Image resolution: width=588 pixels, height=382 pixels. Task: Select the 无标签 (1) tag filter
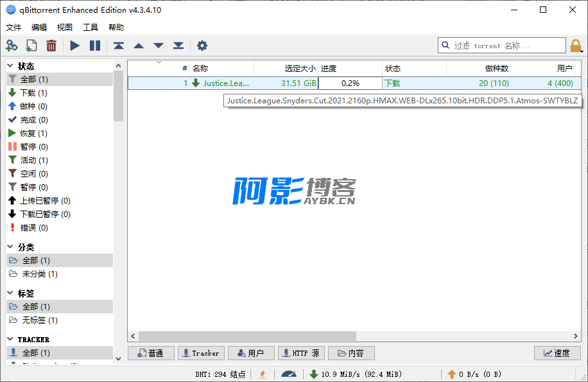60,320
